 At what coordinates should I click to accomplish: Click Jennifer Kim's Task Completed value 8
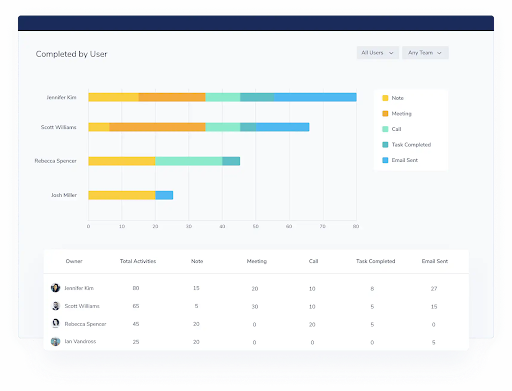click(x=372, y=289)
